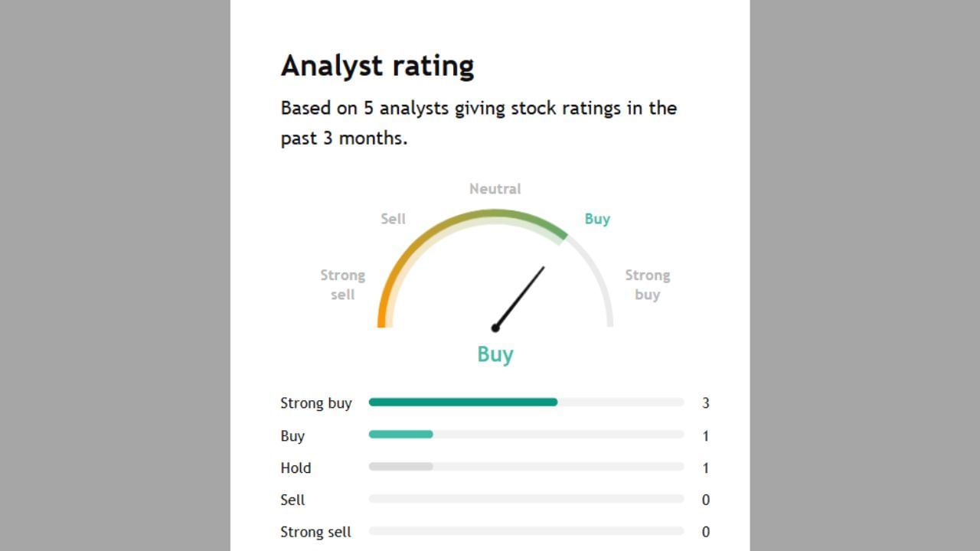
Task: Click the dark green Strong buy progress bar
Action: click(x=462, y=403)
